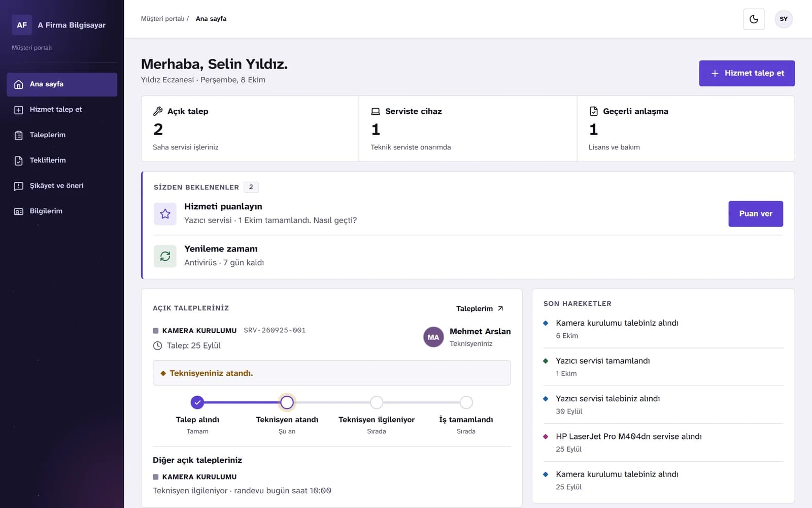The height and width of the screenshot is (508, 812).
Task: Click the Teknisyen atandı progress step circle
Action: [x=287, y=402]
